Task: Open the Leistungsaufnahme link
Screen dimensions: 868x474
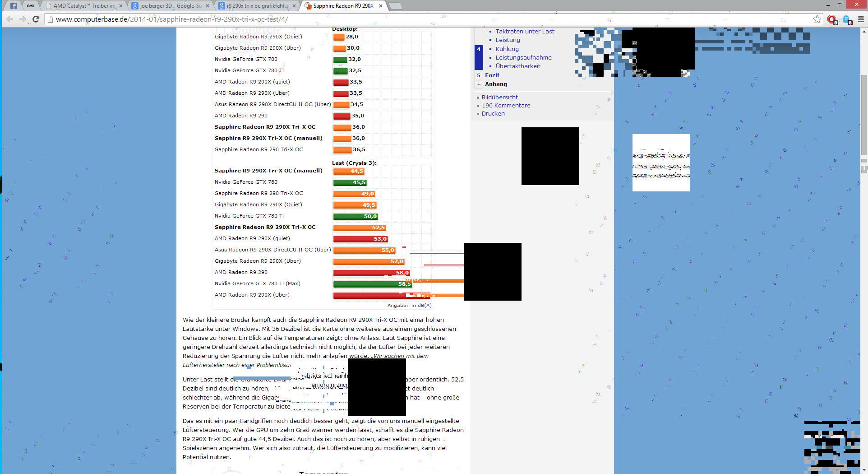Action: [523, 57]
